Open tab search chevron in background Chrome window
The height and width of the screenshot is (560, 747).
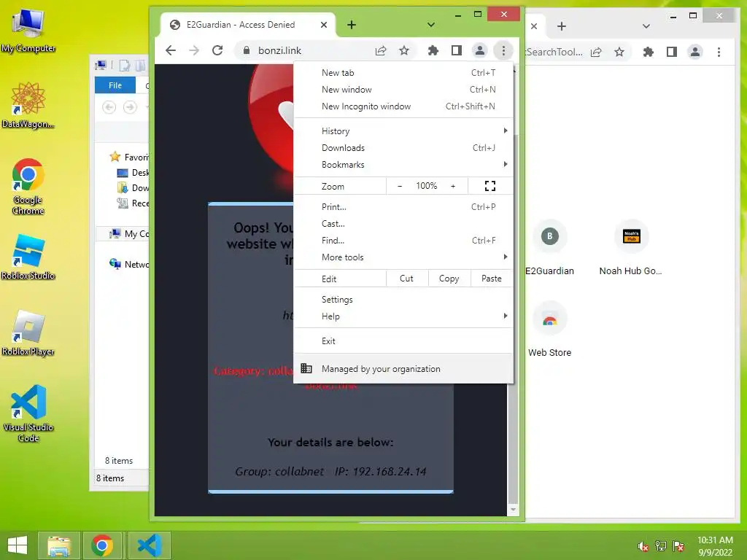646,26
